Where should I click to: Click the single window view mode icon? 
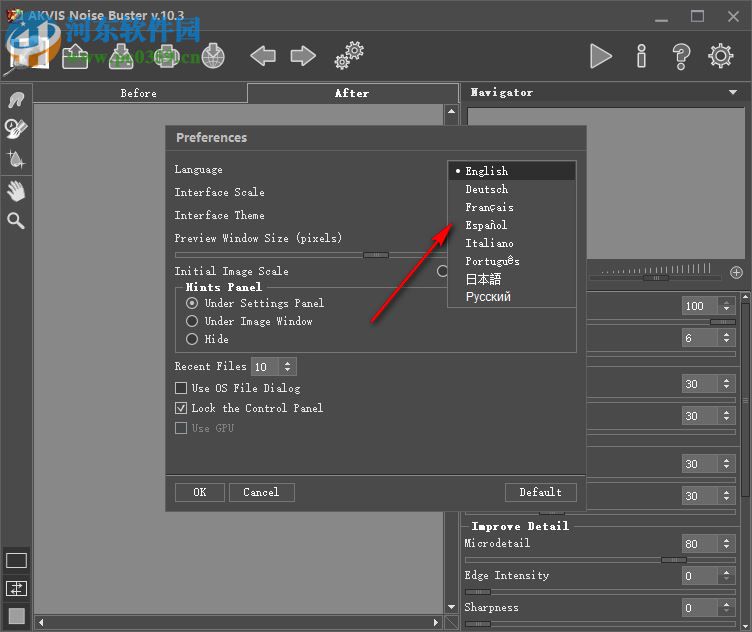pos(16,560)
